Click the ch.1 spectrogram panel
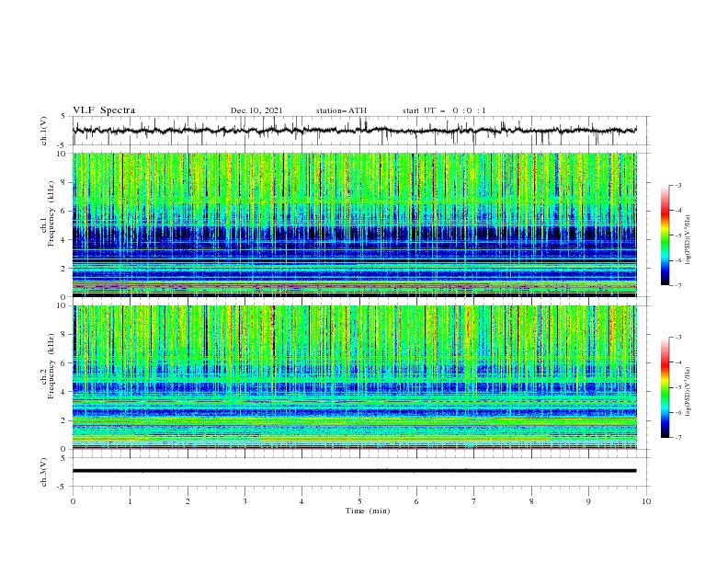 click(354, 224)
